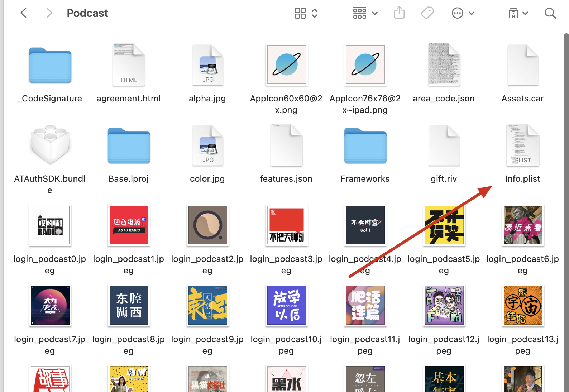
Task: Select alpha.jpg image file
Action: (207, 65)
